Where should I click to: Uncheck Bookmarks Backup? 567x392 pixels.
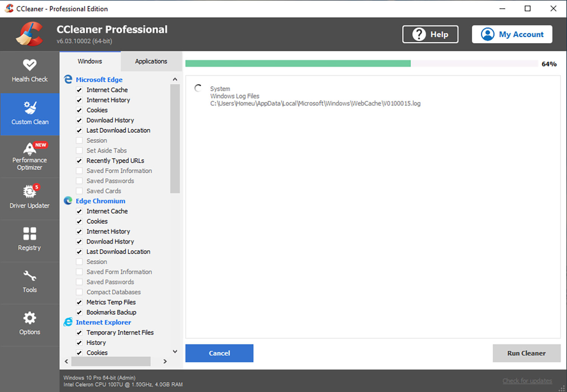pyautogui.click(x=79, y=312)
